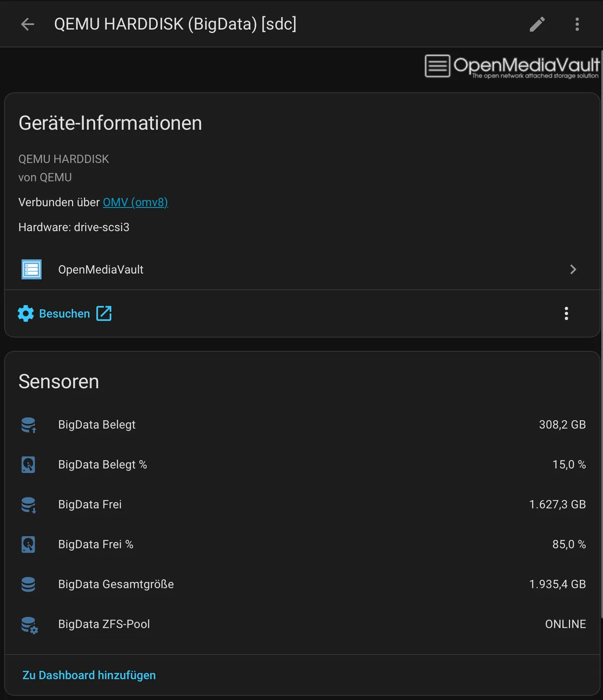Click the 85,0 % value
603x700 pixels.
point(569,544)
